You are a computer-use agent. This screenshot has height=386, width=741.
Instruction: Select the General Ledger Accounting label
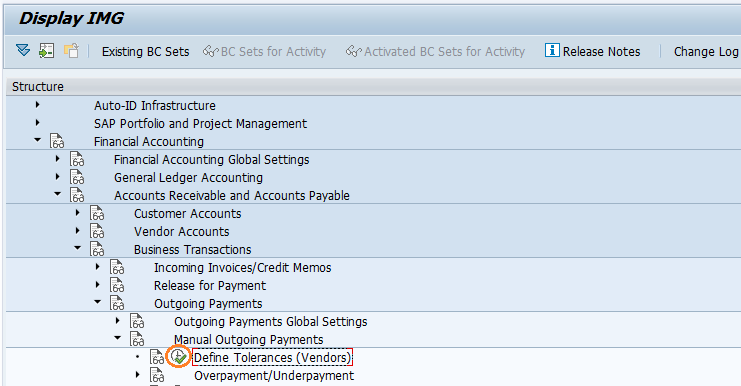pyautogui.click(x=188, y=178)
